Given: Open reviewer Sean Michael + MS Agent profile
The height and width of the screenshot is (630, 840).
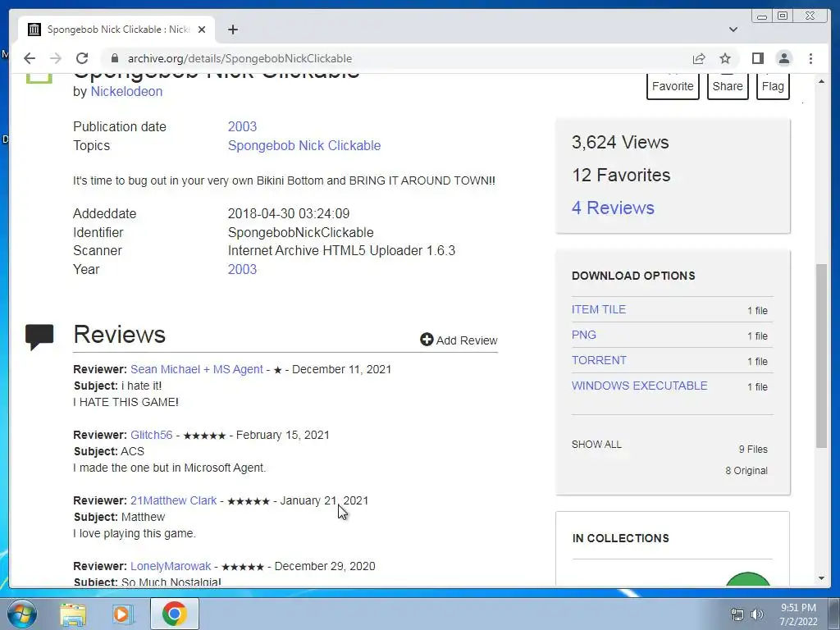Looking at the screenshot, I should click(x=197, y=370).
